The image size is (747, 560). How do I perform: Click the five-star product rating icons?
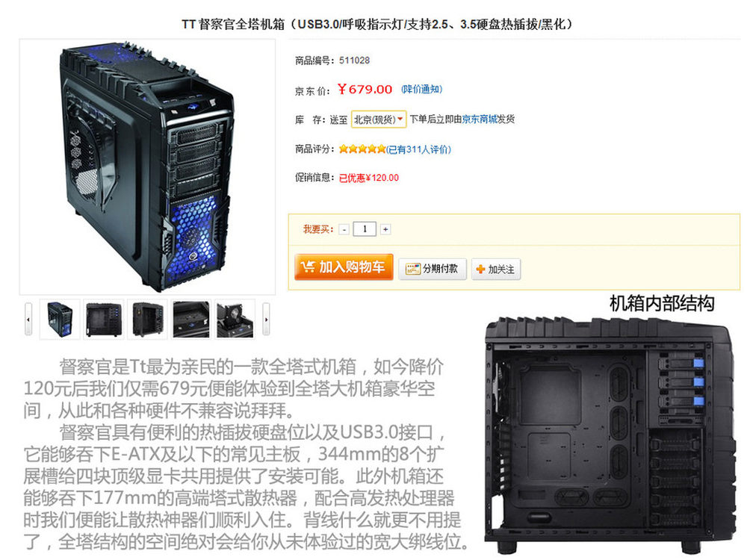point(362,149)
